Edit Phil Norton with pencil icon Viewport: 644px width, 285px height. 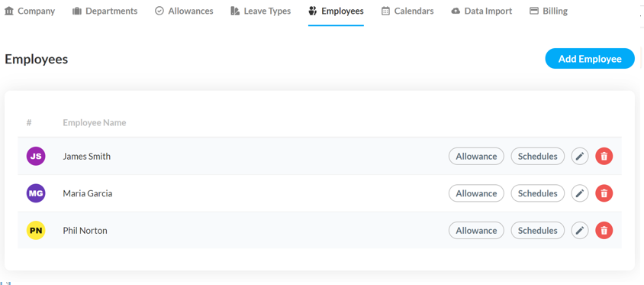[x=579, y=230]
